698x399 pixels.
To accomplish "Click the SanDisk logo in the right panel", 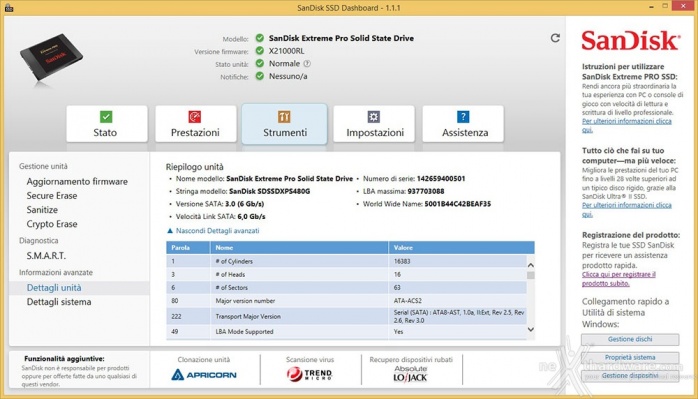I will [x=630, y=41].
